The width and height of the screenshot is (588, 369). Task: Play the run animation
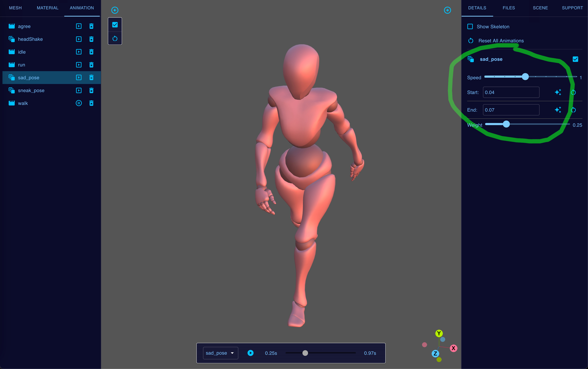click(79, 65)
